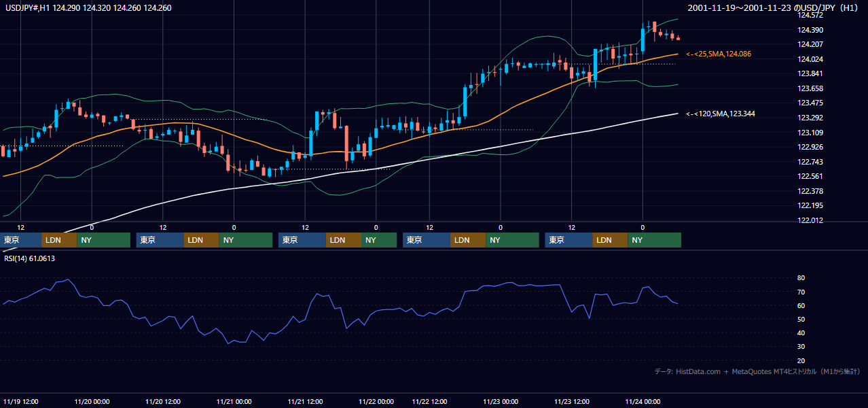Click RSI scale value 30
Screen dimensions: 868x408
pos(801,347)
